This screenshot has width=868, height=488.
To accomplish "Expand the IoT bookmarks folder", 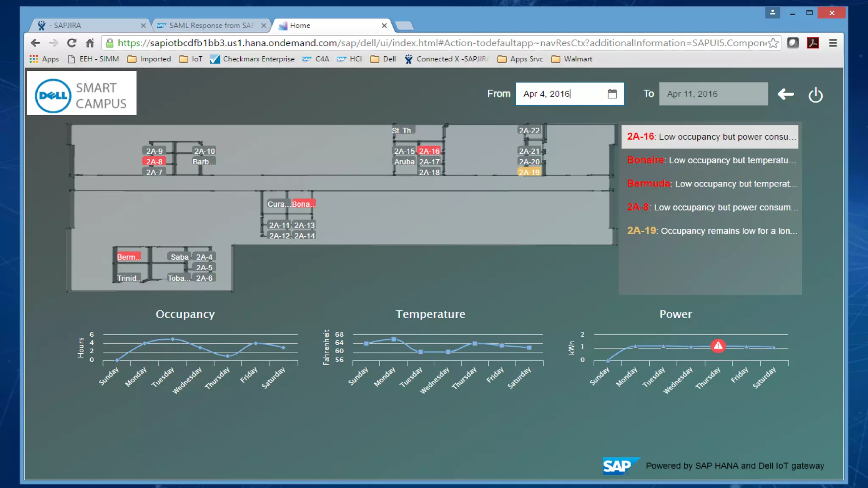I will [191, 59].
